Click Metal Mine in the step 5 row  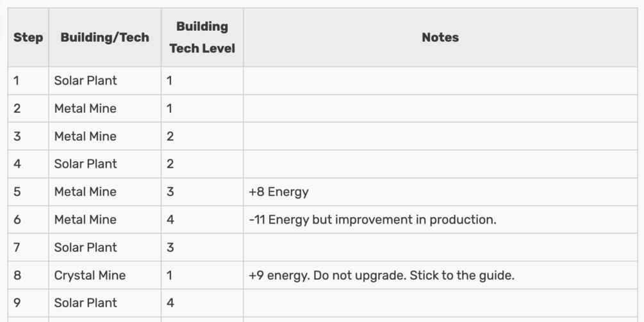pos(85,191)
